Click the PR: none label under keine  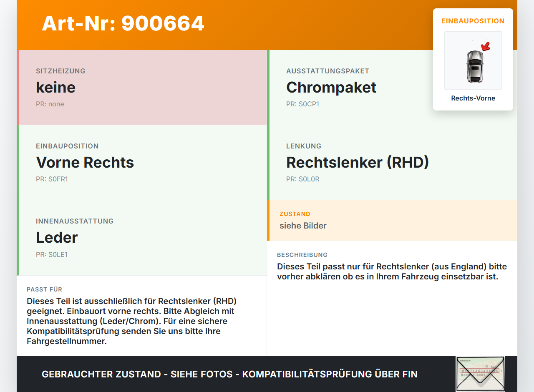click(50, 104)
